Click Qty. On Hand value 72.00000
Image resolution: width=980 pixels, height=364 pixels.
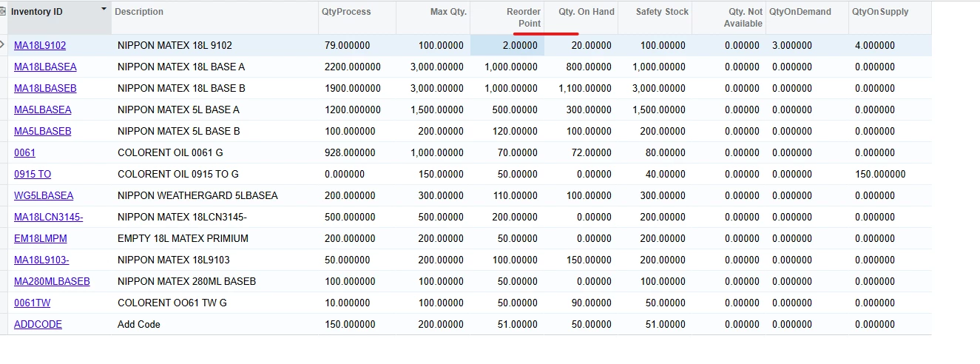pos(592,152)
